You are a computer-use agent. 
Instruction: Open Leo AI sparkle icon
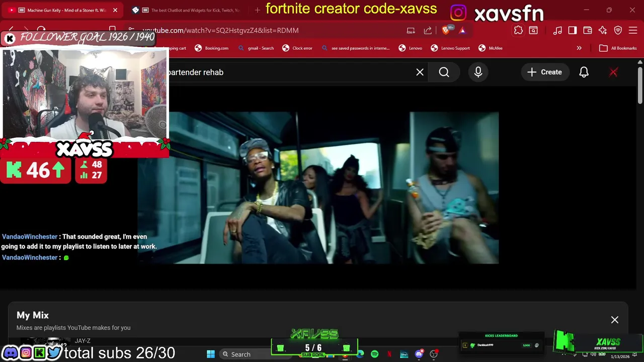[603, 31]
